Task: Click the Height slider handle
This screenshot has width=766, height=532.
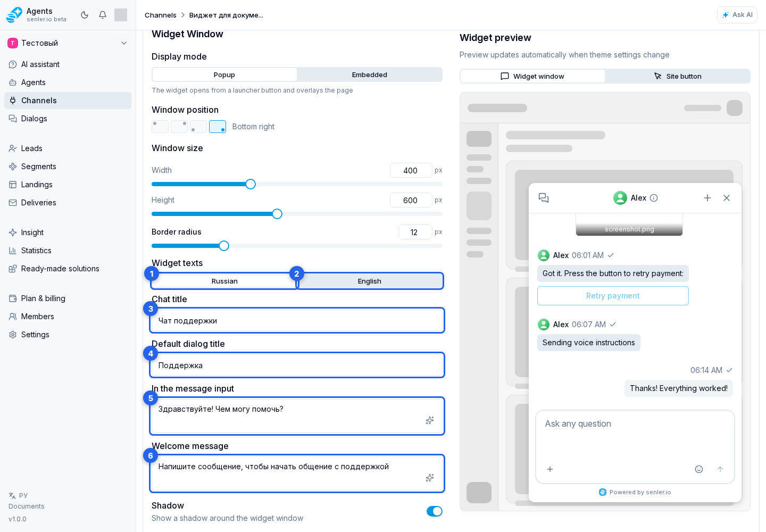Action: [x=277, y=214]
